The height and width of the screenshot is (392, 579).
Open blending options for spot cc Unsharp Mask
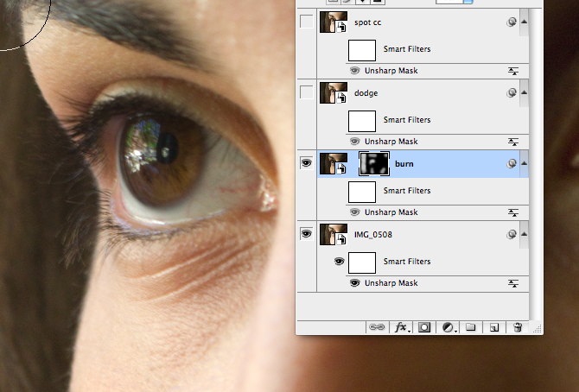[x=513, y=71]
